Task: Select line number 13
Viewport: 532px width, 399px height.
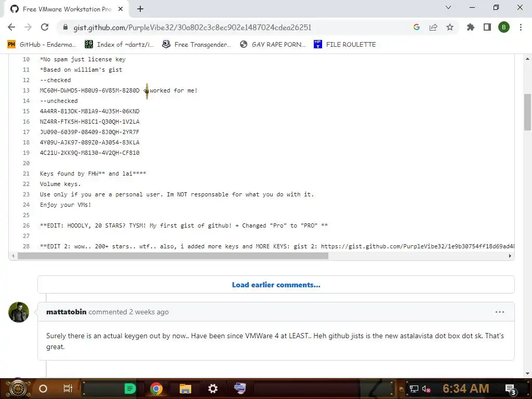Action: click(x=26, y=90)
